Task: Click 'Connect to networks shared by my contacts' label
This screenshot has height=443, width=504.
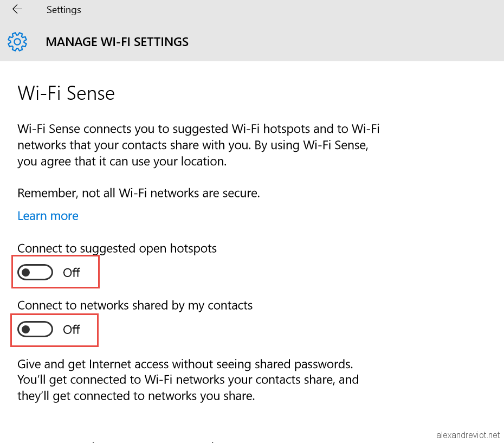Action: 135,305
